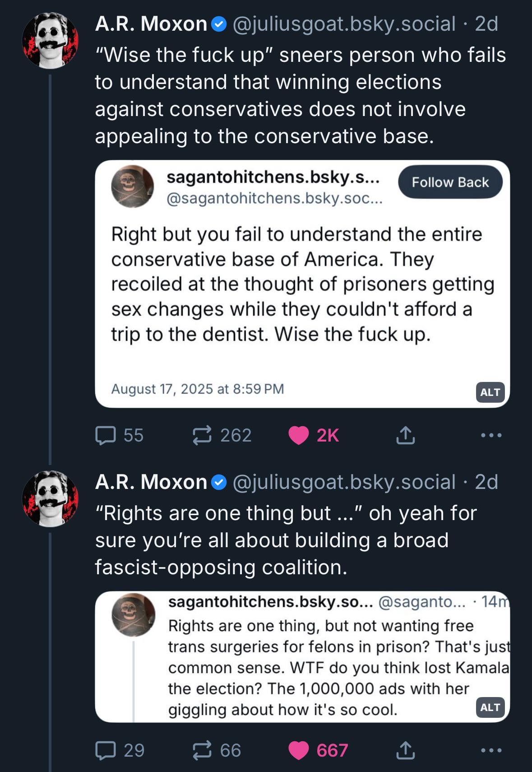Share the first post via the upload icon

(x=405, y=435)
